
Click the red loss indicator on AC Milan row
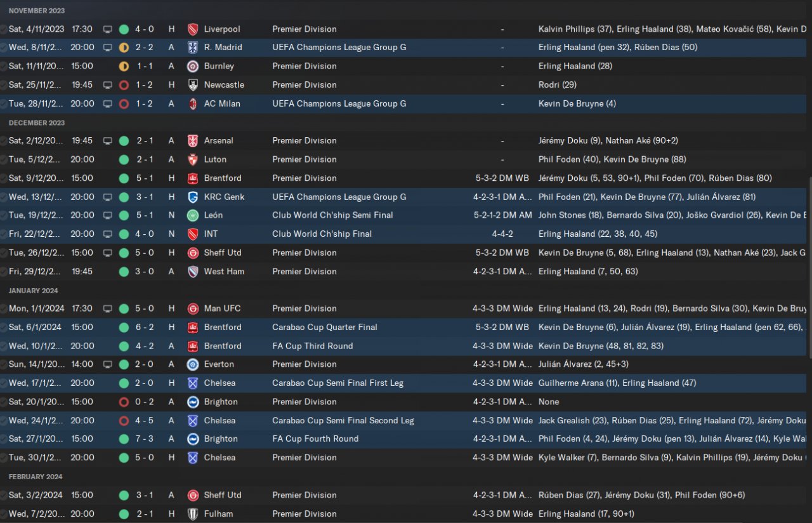(x=124, y=103)
